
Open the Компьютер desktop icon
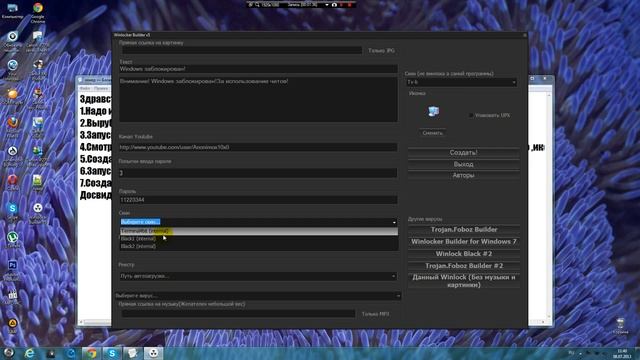pos(12,10)
